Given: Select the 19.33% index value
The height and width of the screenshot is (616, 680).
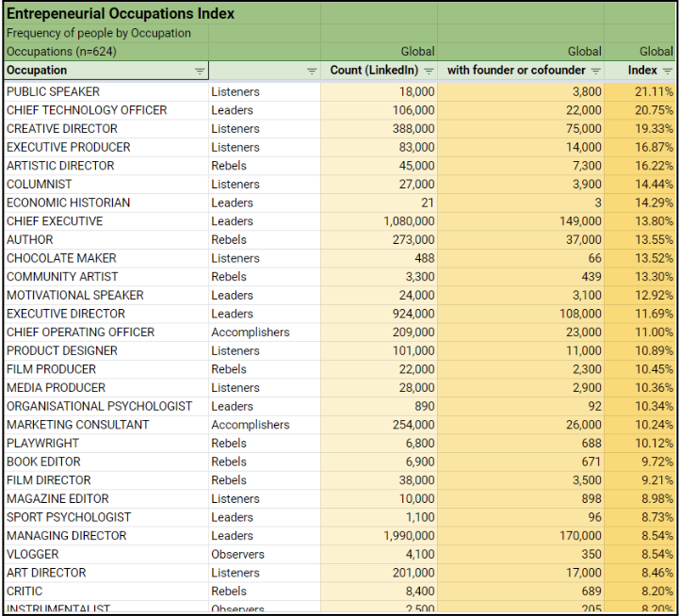Looking at the screenshot, I should click(640, 129).
